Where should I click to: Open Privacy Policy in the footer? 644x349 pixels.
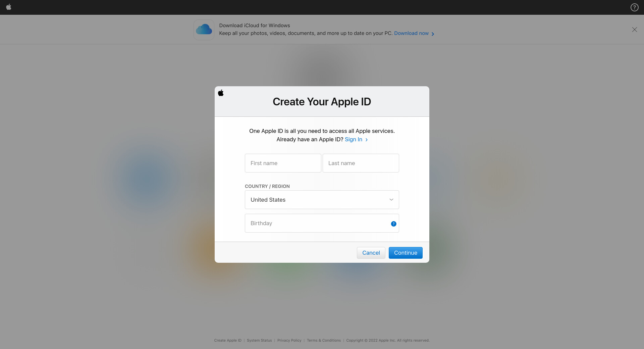click(x=289, y=340)
